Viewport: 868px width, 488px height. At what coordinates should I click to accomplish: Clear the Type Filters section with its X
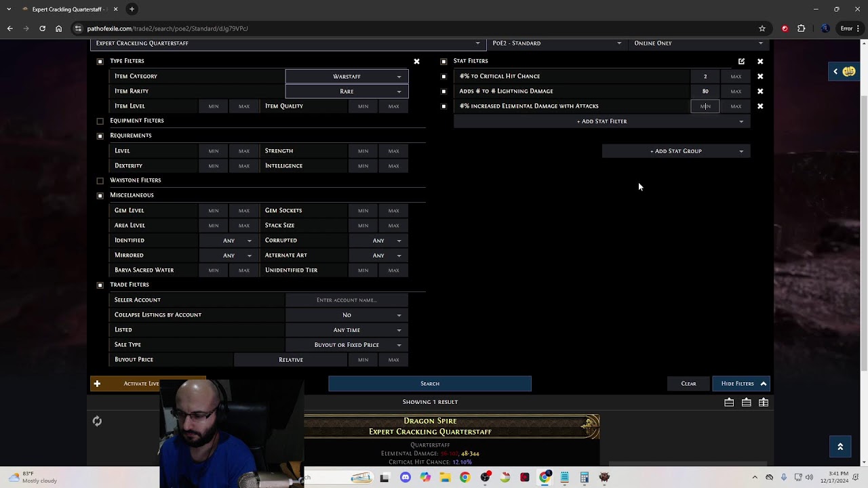(x=416, y=61)
